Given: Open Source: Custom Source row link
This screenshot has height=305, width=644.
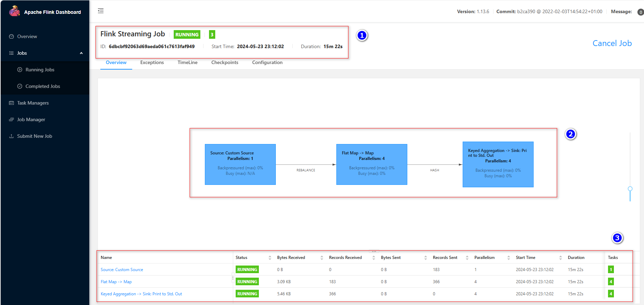Looking at the screenshot, I should coord(122,270).
